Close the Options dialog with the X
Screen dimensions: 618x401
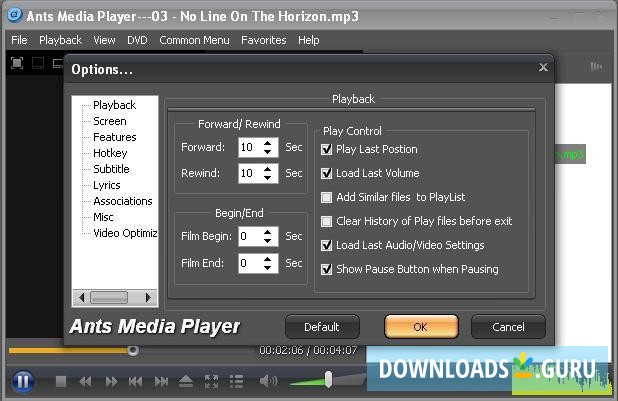[543, 67]
